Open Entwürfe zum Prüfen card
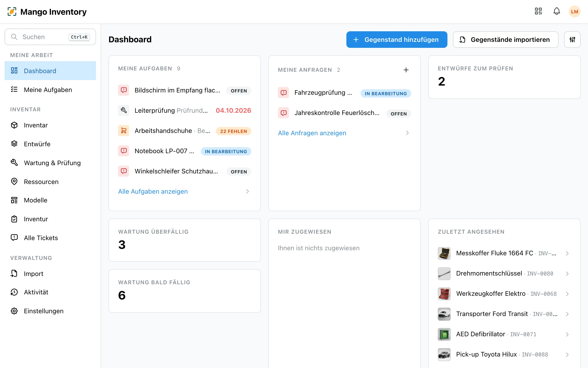This screenshot has width=588, height=368. click(504, 77)
